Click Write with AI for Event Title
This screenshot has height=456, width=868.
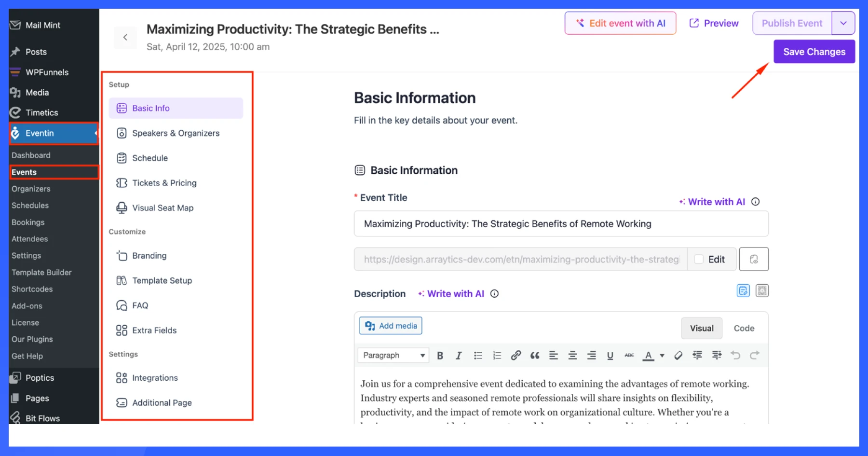click(712, 202)
